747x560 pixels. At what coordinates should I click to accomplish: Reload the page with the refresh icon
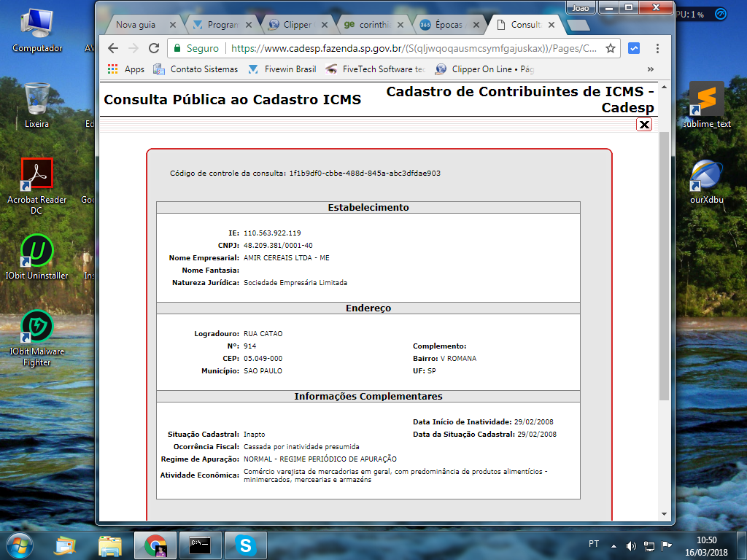pos(153,48)
